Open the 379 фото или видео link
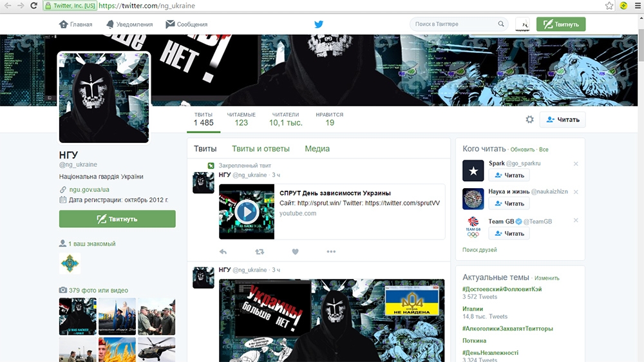 point(98,290)
